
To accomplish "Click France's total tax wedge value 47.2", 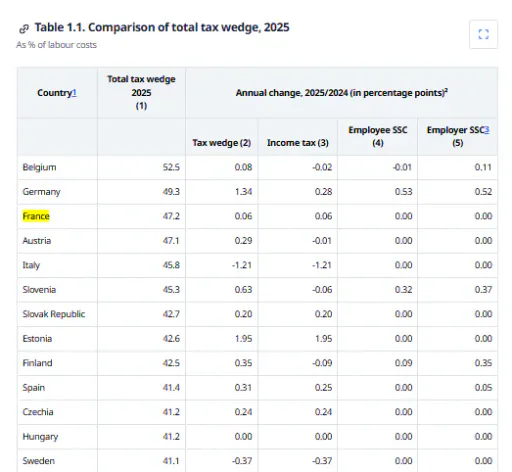I will 171,216.
